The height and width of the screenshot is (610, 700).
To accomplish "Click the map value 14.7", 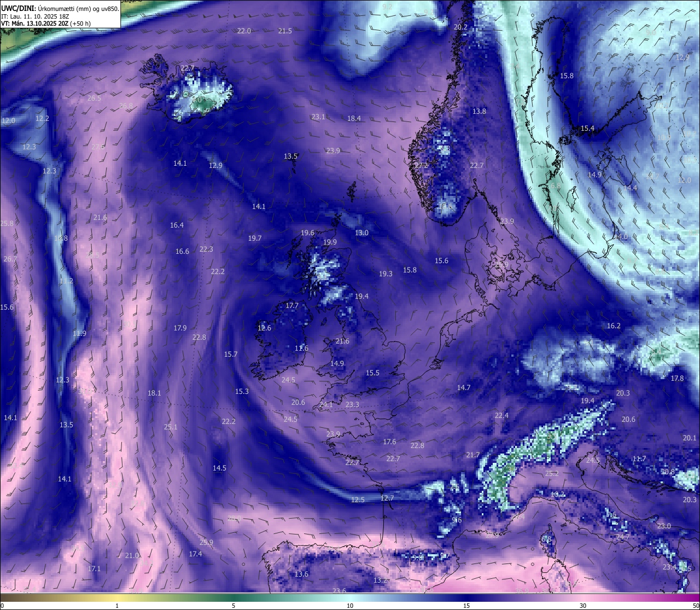I will (463, 388).
